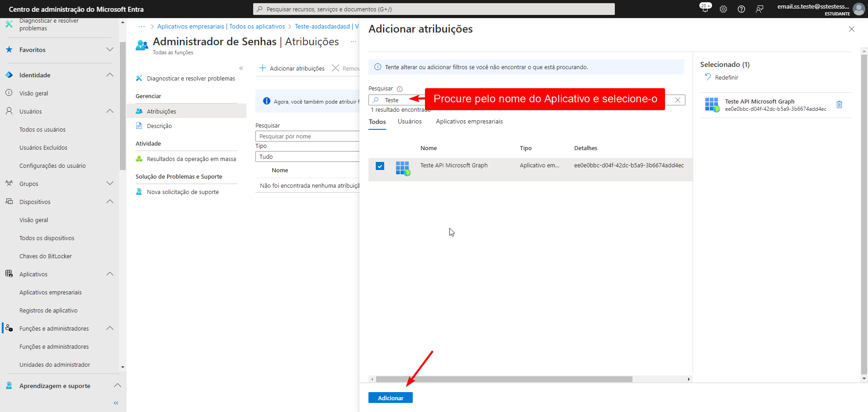Open Unidades do administrador in sidebar

[55, 365]
